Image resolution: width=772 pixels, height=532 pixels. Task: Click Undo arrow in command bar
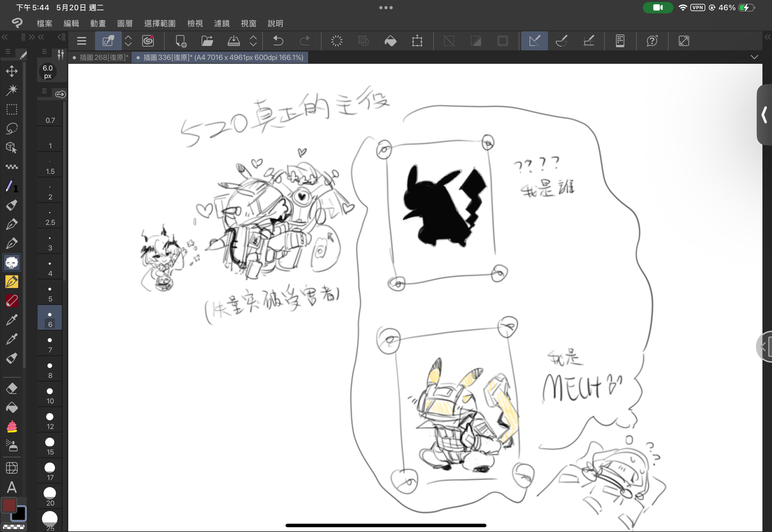pyautogui.click(x=278, y=41)
